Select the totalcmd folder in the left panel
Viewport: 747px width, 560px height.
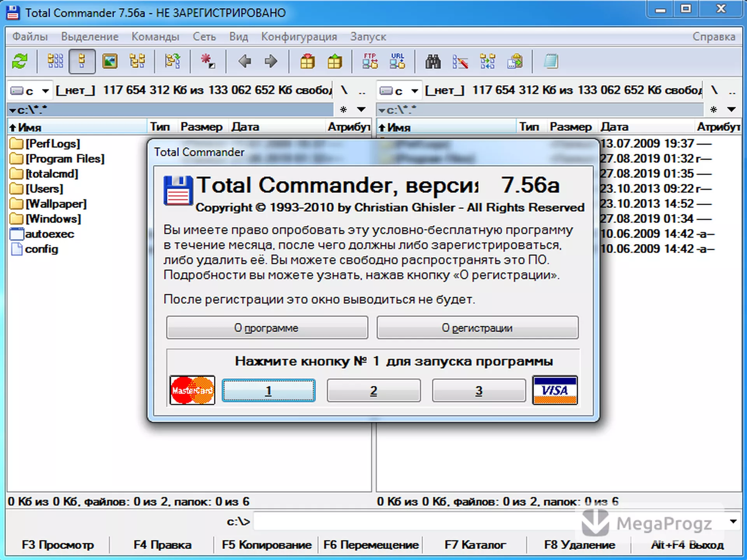pos(44,174)
